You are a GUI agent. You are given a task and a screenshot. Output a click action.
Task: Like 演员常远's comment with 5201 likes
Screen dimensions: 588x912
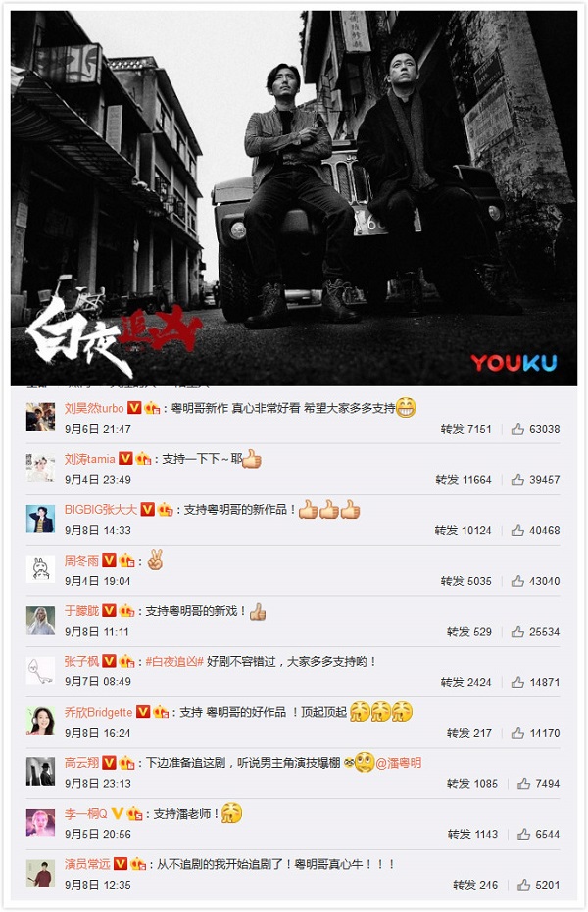coord(523,885)
